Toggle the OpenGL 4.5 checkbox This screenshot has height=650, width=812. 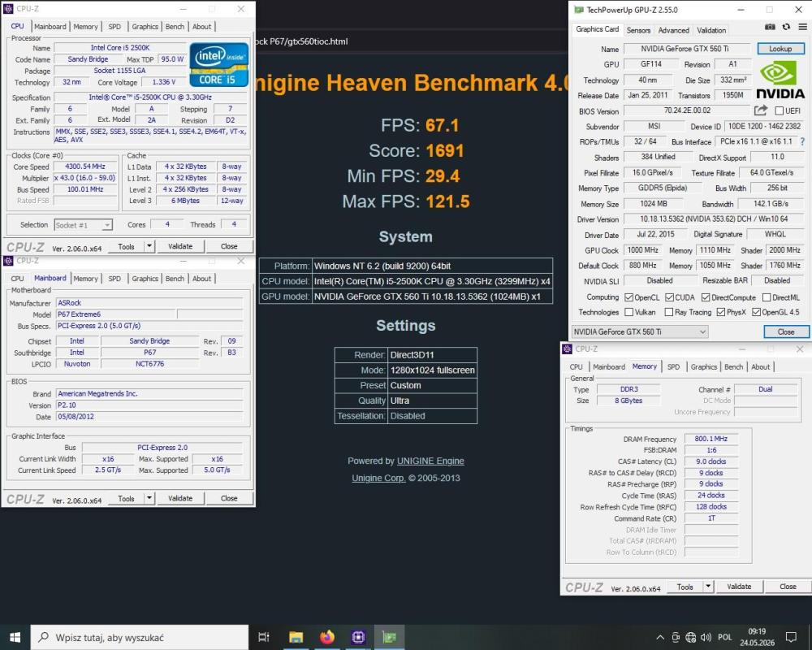click(756, 312)
